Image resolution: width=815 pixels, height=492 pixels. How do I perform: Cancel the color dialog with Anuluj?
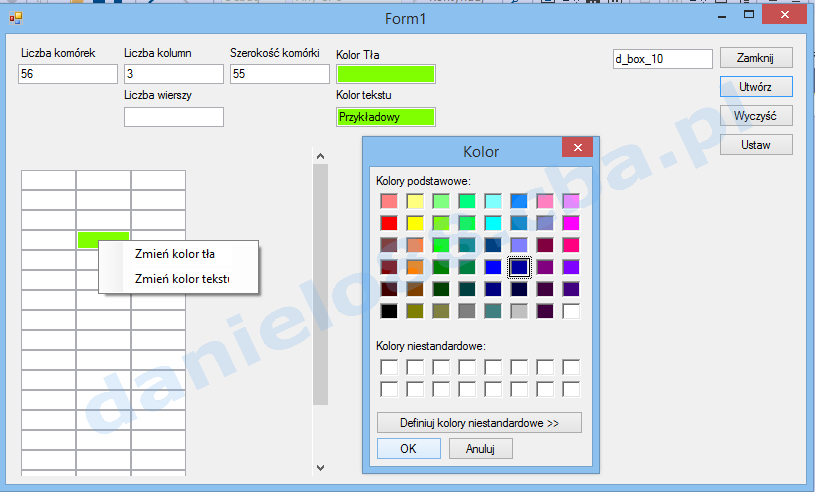click(480, 449)
